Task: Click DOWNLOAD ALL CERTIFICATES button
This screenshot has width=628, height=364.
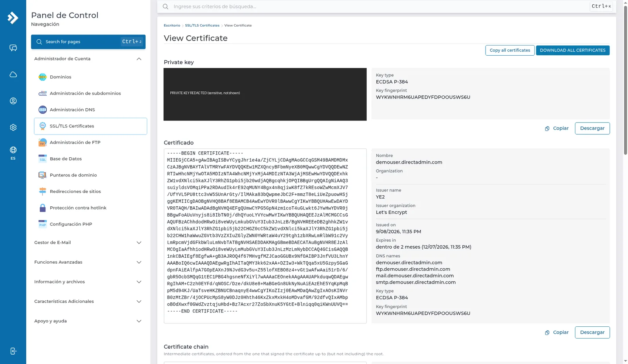Action: pos(573,50)
